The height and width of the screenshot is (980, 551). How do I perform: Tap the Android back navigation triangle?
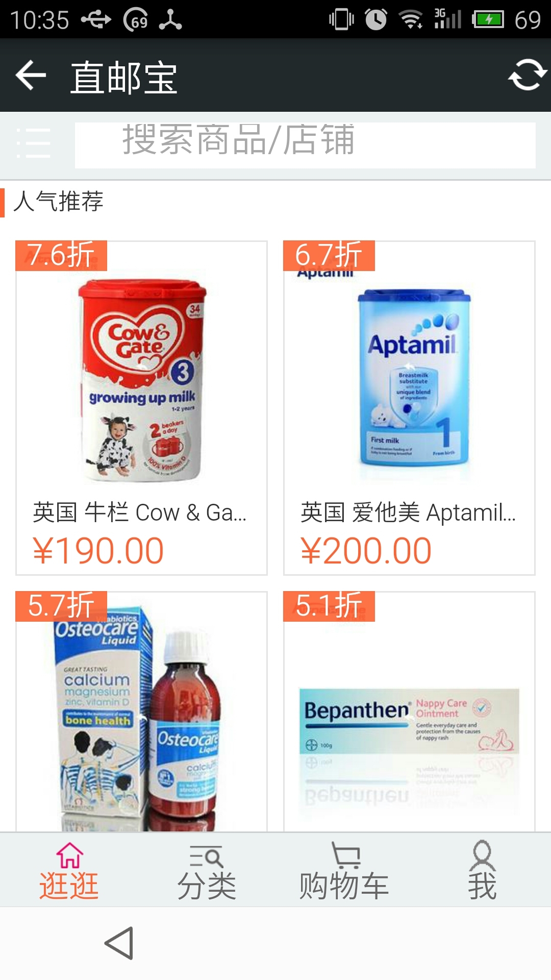(x=119, y=943)
